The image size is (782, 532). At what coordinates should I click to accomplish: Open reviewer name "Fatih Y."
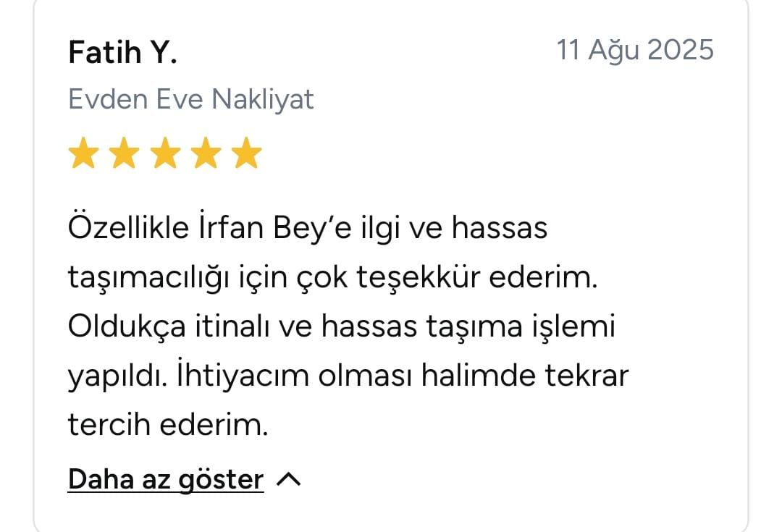[x=122, y=52]
